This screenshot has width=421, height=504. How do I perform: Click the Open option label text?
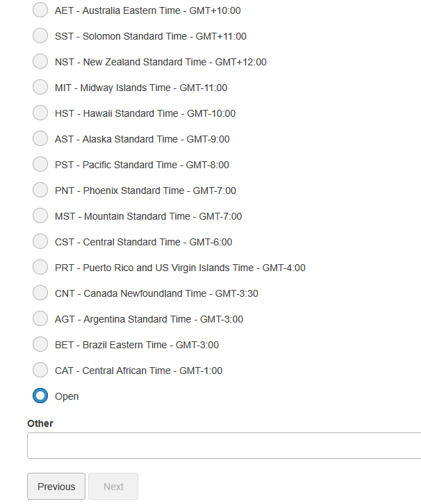67,396
